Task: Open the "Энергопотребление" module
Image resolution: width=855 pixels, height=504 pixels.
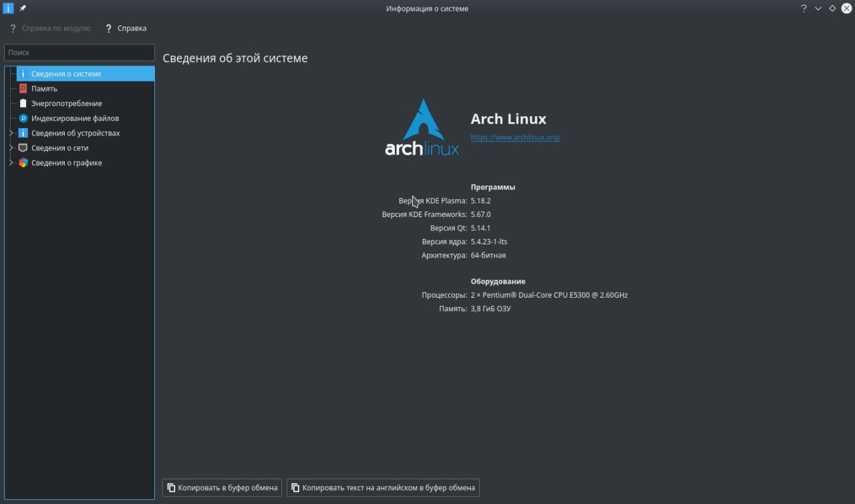Action: 85,103
